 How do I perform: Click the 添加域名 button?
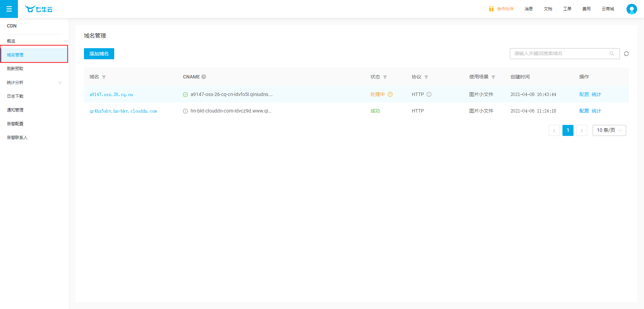99,54
